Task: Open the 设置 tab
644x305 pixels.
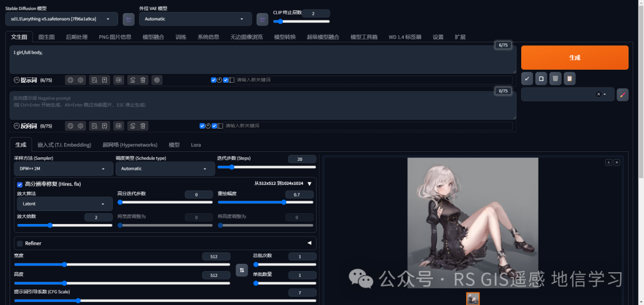Action: click(438, 37)
